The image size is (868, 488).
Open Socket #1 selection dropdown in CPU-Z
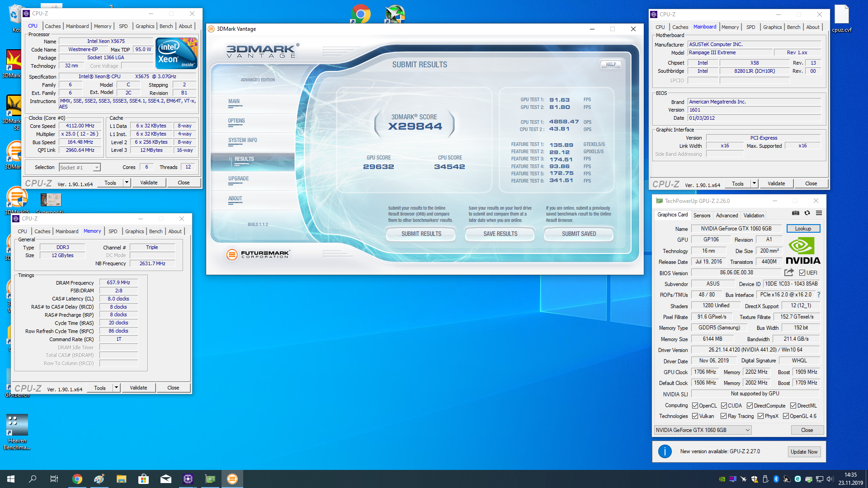80,168
